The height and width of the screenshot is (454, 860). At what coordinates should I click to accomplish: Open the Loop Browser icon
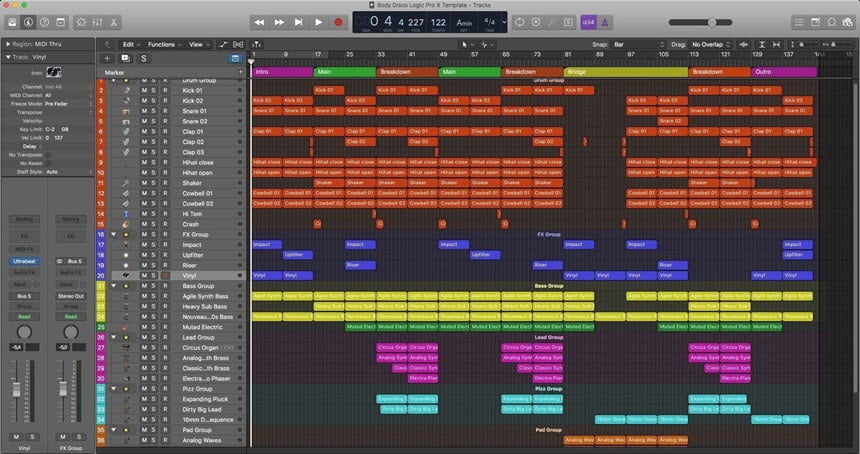tap(831, 22)
